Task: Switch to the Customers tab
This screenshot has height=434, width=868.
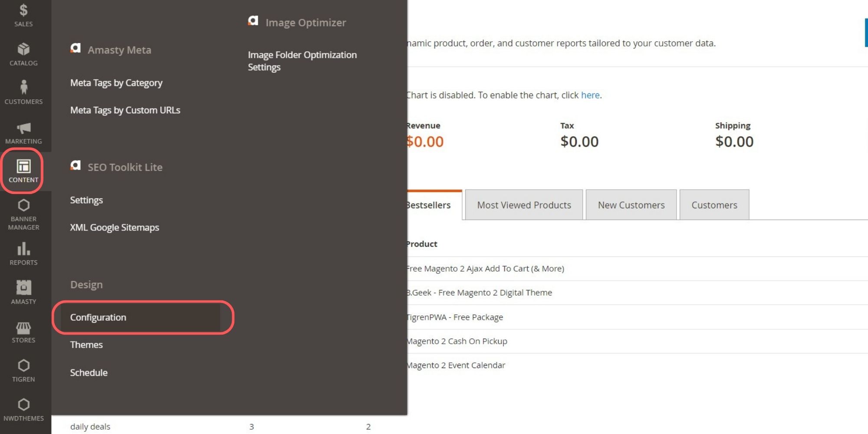Action: point(714,205)
